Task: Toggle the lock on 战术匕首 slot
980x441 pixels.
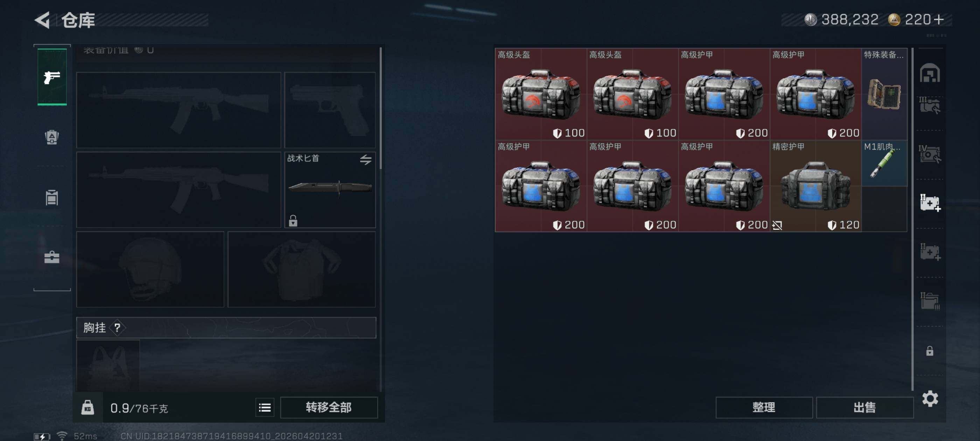Action: (x=293, y=220)
